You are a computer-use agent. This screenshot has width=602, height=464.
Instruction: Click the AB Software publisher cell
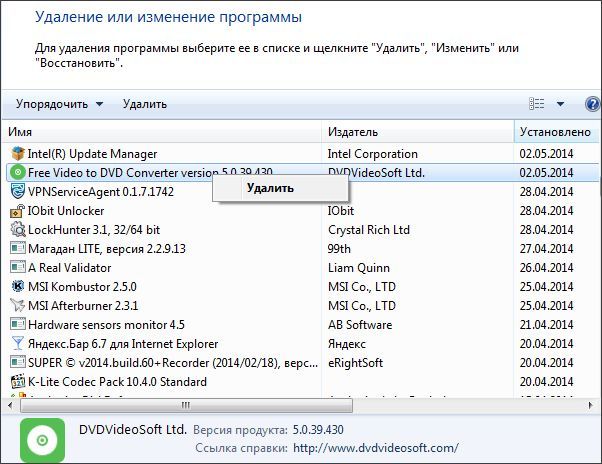point(360,325)
